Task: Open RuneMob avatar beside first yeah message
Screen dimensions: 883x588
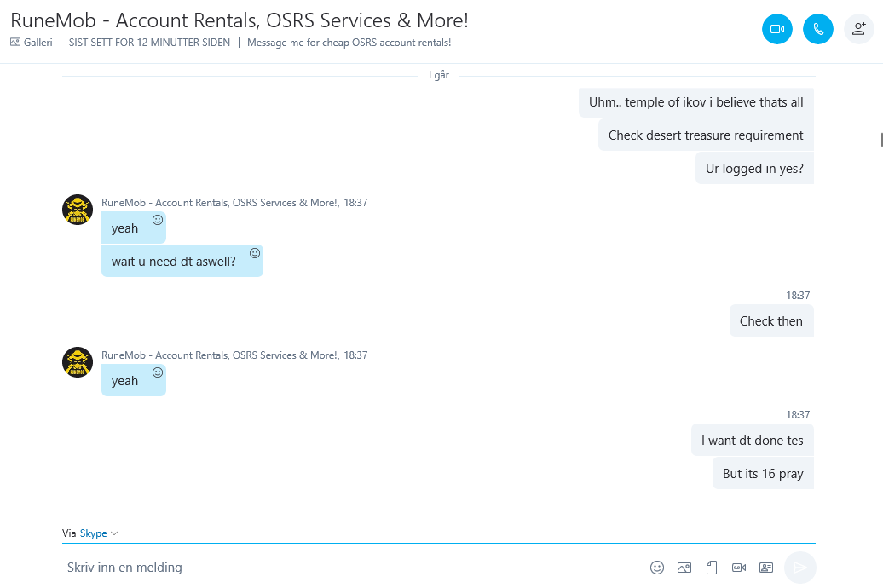Action: 78,210
